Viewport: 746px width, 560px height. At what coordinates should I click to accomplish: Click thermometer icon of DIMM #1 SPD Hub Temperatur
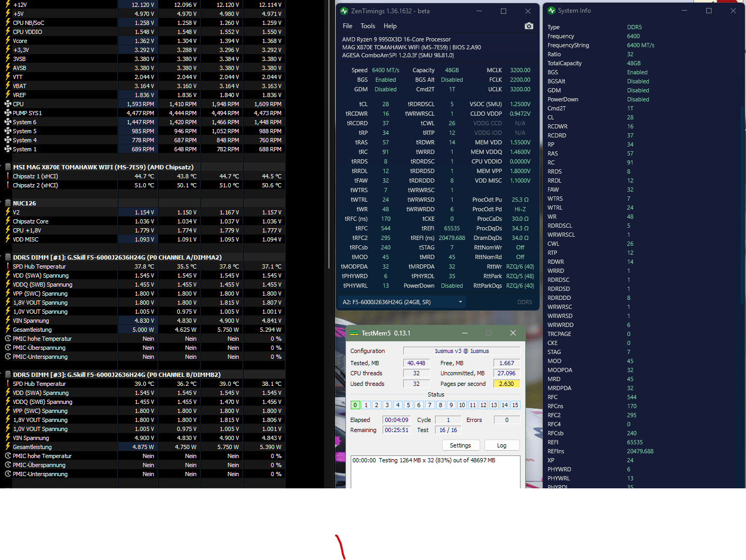pyautogui.click(x=8, y=266)
